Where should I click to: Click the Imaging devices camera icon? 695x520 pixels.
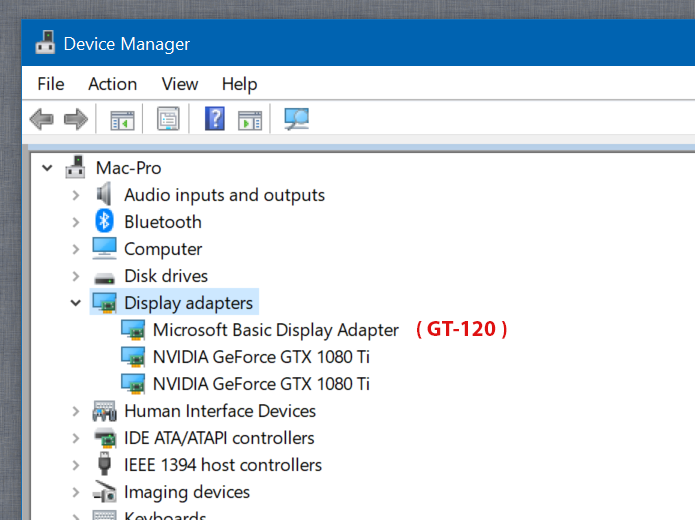click(105, 492)
